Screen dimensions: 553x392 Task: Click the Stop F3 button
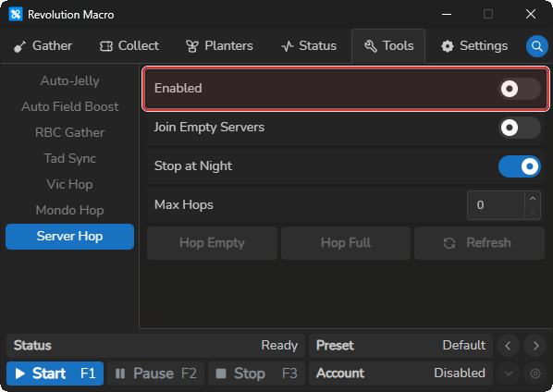[x=256, y=374]
